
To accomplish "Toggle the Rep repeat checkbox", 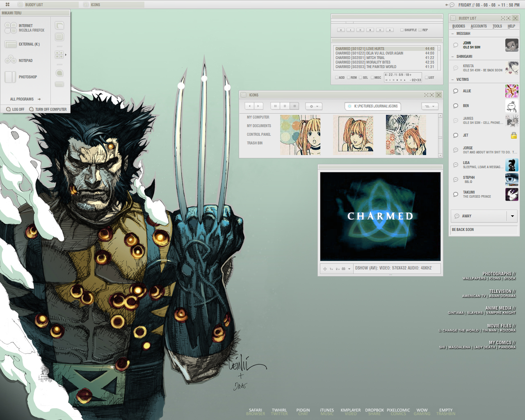I will pyautogui.click(x=420, y=30).
